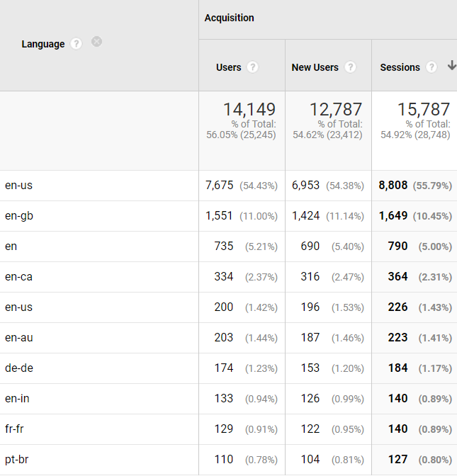Image resolution: width=457 pixels, height=476 pixels.
Task: Open help icon beside New Users column
Action: click(350, 67)
